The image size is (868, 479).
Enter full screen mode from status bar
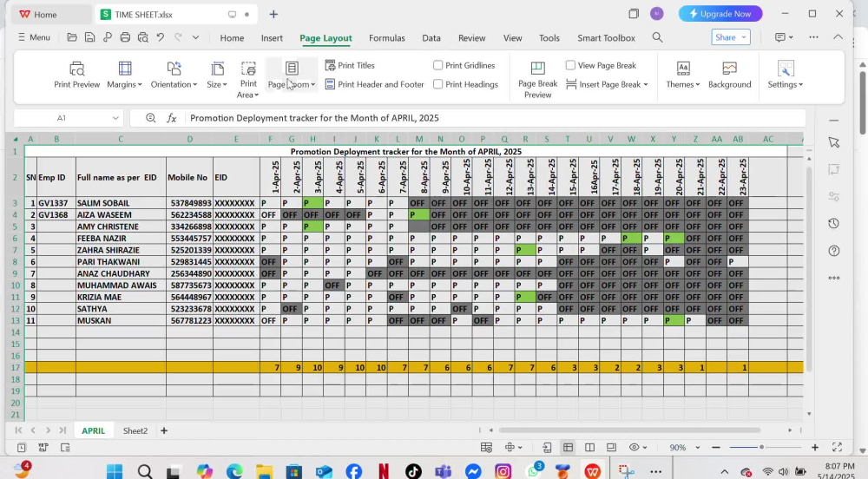837,447
